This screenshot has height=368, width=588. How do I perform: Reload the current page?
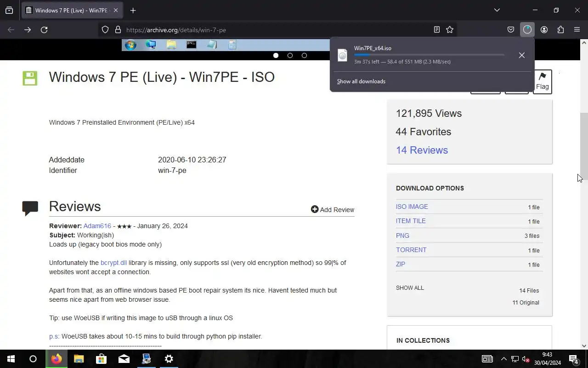coord(44,30)
